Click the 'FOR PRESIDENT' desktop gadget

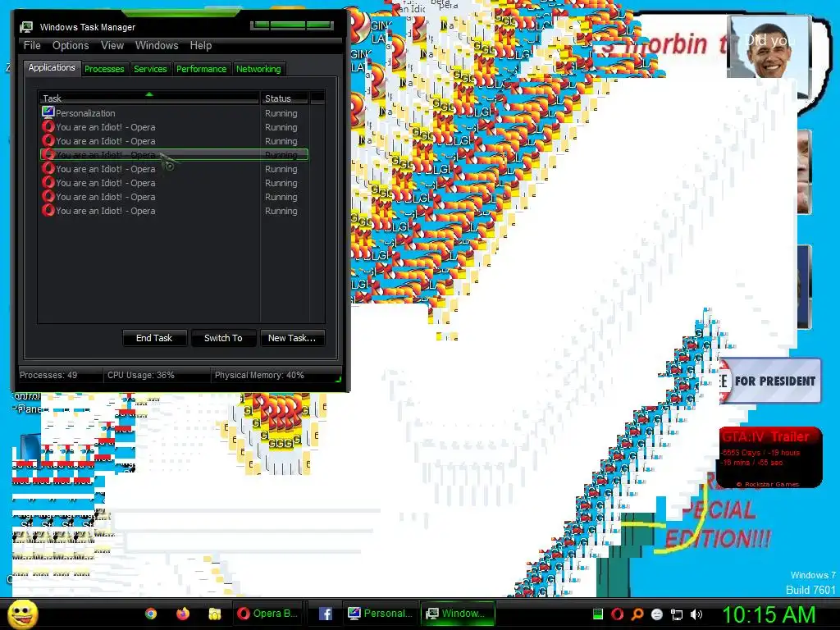point(769,381)
